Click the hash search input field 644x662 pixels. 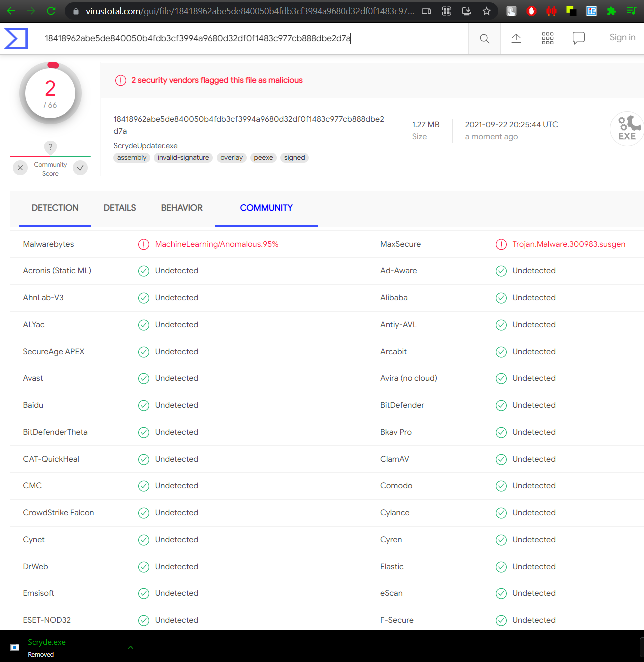pos(250,39)
